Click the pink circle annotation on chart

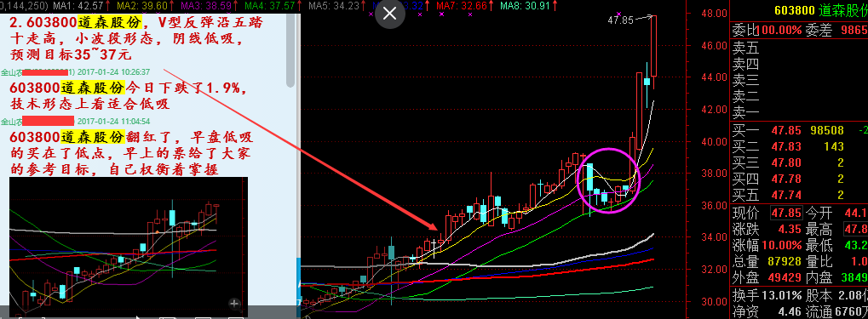608,181
